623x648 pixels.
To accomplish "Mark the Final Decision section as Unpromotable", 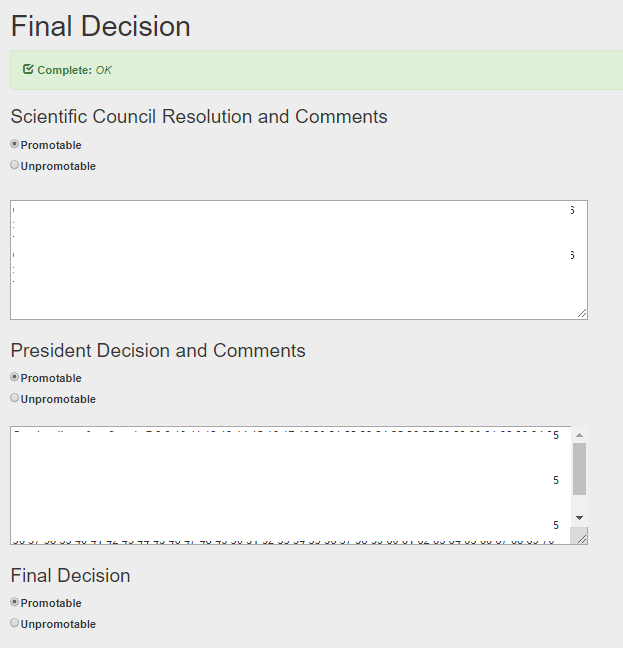I will coord(14,623).
